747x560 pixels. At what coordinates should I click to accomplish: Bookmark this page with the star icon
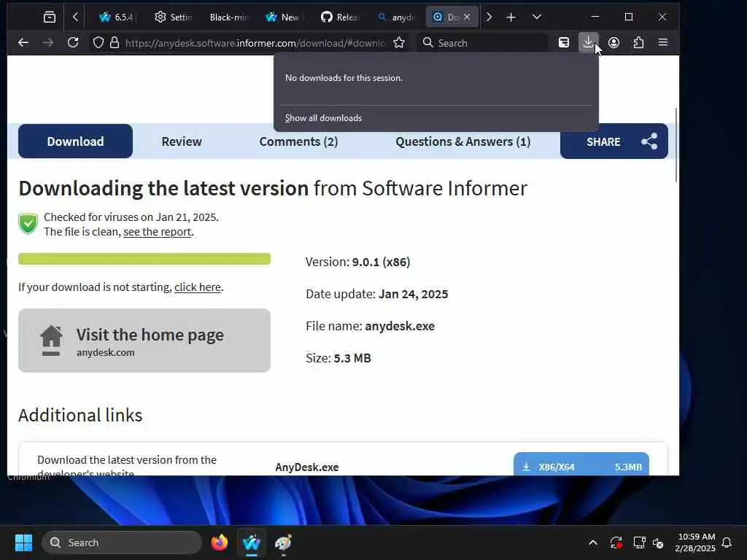[x=399, y=43]
